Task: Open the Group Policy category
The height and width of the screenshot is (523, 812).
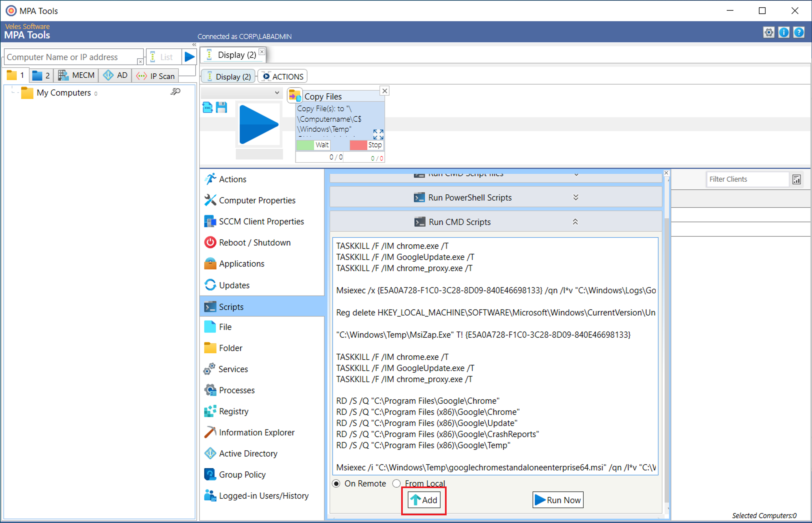Action: click(262, 475)
